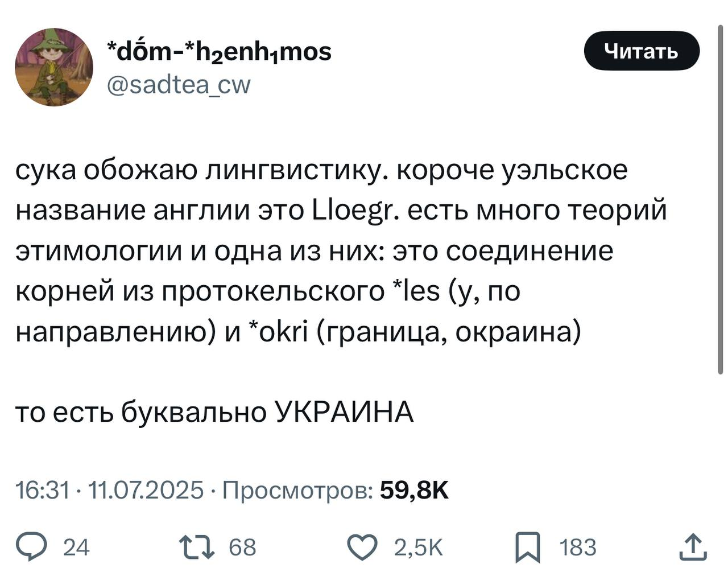Click the reply count 24
This screenshot has width=728, height=568.
tap(76, 548)
